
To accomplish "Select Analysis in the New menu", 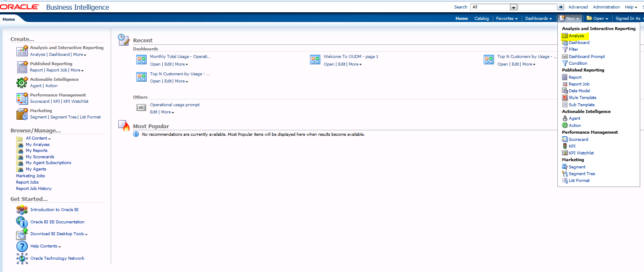I will click(576, 36).
